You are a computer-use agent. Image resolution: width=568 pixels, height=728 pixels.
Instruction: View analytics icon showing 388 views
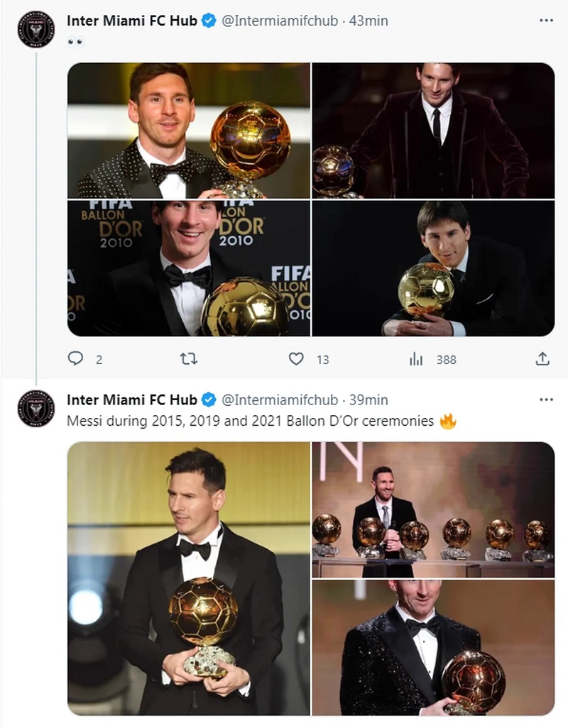tap(416, 359)
